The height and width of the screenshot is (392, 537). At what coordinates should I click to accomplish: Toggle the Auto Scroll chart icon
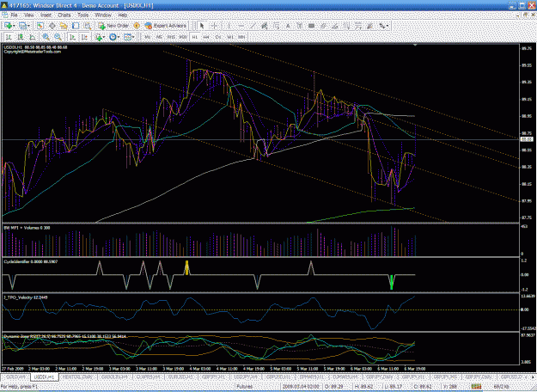73,37
